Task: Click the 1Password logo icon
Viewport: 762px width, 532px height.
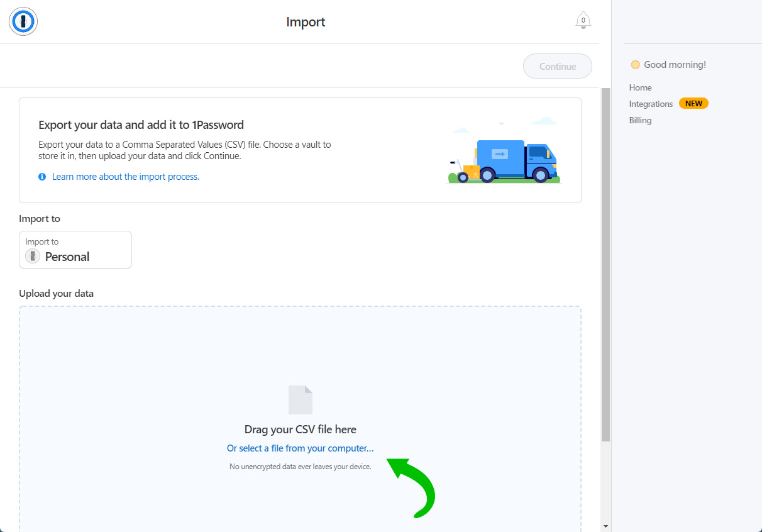Action: [23, 22]
